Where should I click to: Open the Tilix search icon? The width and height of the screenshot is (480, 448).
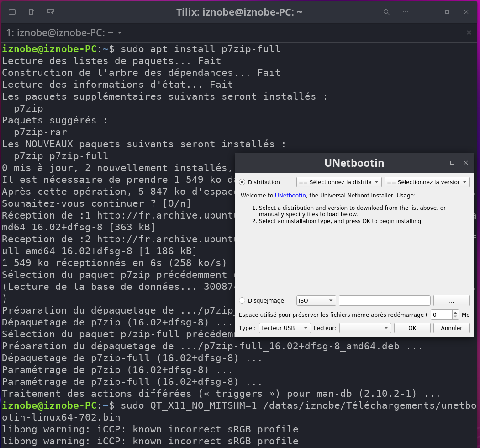(386, 12)
